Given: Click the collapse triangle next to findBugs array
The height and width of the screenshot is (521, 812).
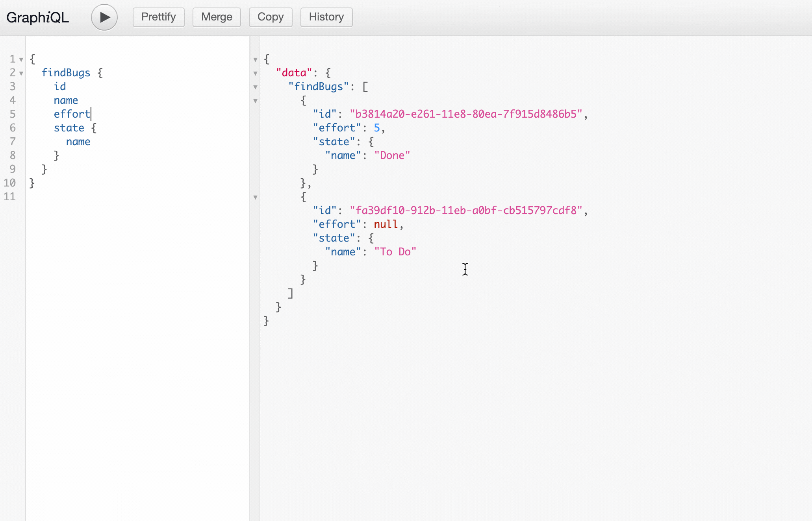Looking at the screenshot, I should pos(256,87).
